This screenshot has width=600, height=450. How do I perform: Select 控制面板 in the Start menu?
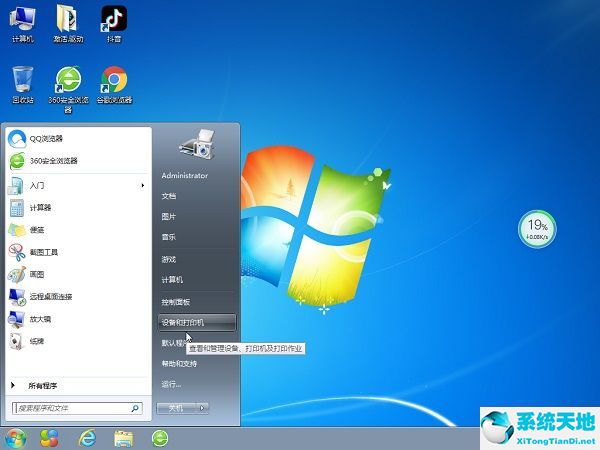[x=176, y=301]
